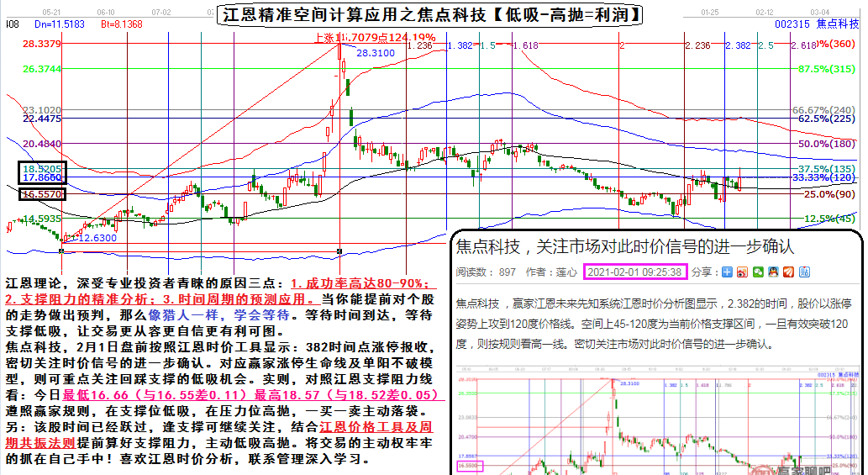This screenshot has width=868, height=475.
Task: Share article via the Weibo icon
Action: coord(744,272)
